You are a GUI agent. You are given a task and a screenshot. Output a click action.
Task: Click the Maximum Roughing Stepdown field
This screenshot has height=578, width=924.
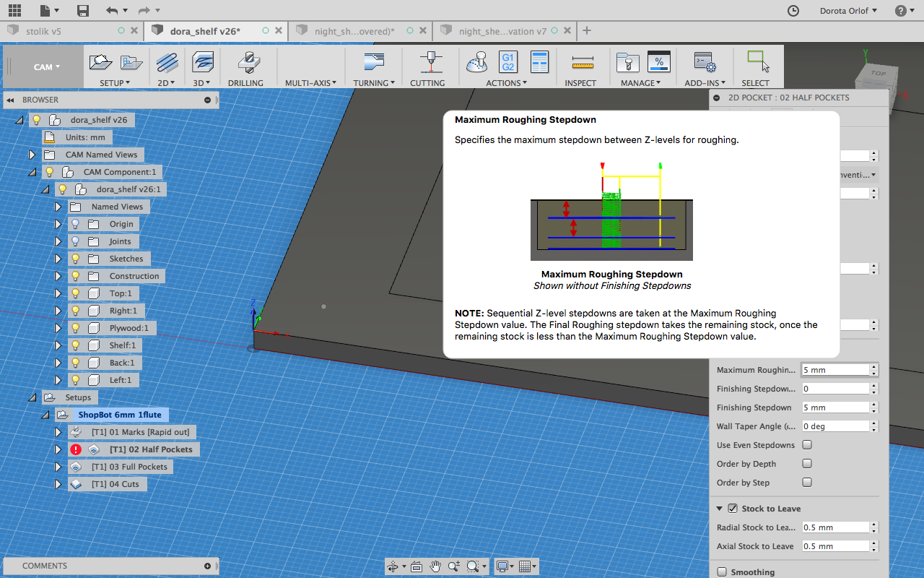point(834,370)
